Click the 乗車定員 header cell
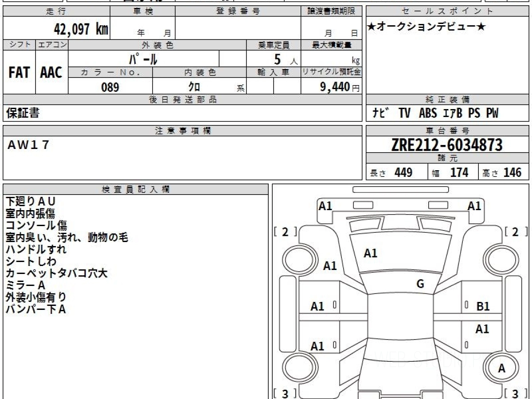 pyautogui.click(x=274, y=45)
